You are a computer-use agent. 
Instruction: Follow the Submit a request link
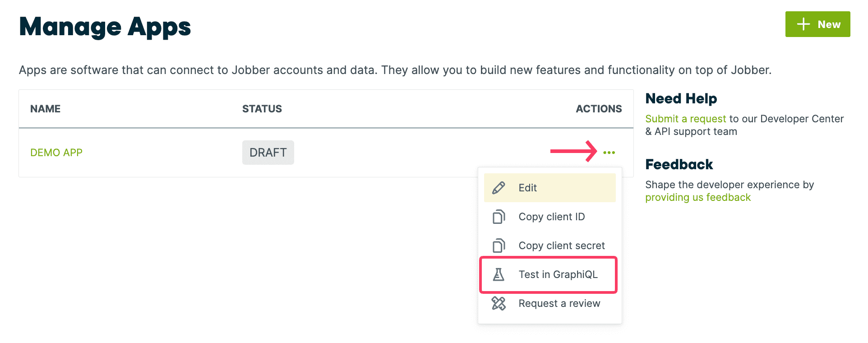pyautogui.click(x=686, y=119)
